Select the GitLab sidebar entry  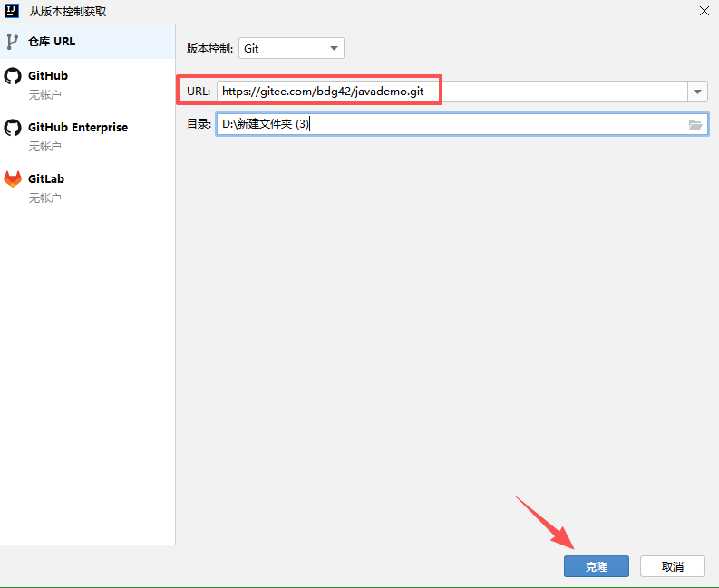(x=87, y=188)
